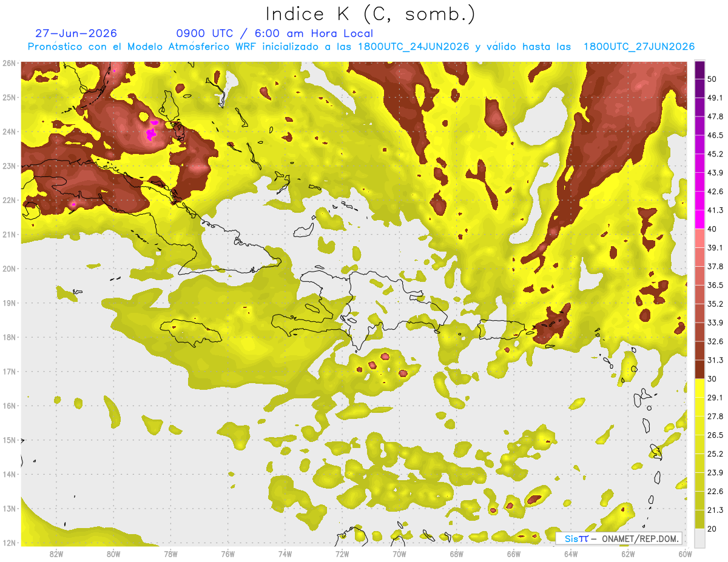Click the '33.9' colorbar label
Screen dimensions: 728x562
pos(715,323)
